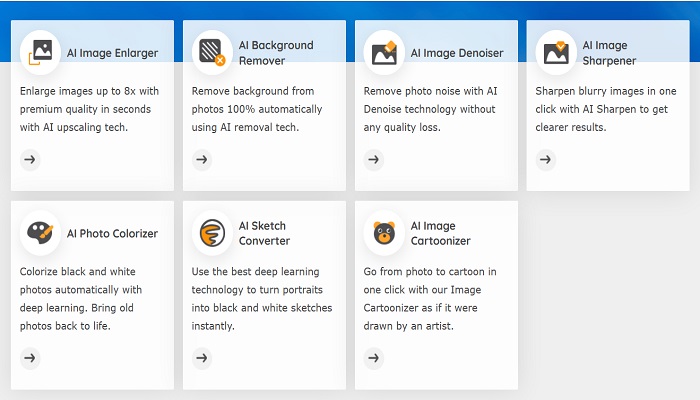Open AI Image Sharpener via arrow button
Image resolution: width=700 pixels, height=400 pixels.
tap(546, 159)
